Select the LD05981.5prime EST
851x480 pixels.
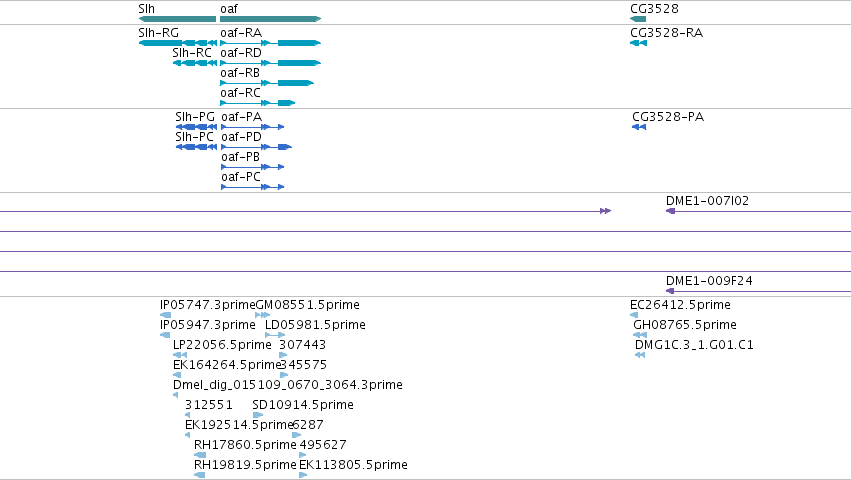(275, 335)
